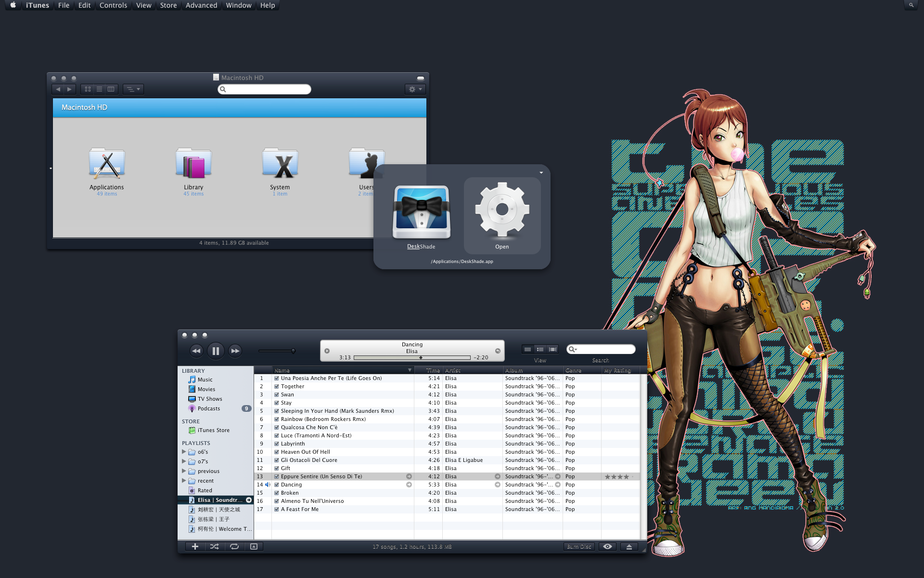Show artwork viewer button in iTunes
Screen dimensions: 924x578
point(254,546)
